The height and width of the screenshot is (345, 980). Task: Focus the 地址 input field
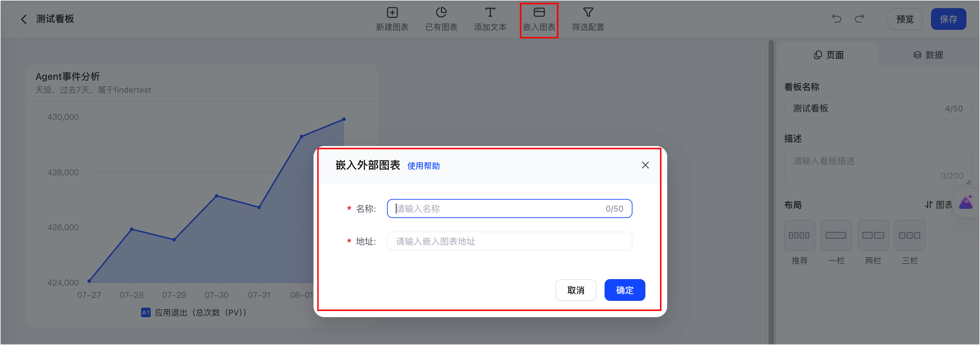click(509, 241)
